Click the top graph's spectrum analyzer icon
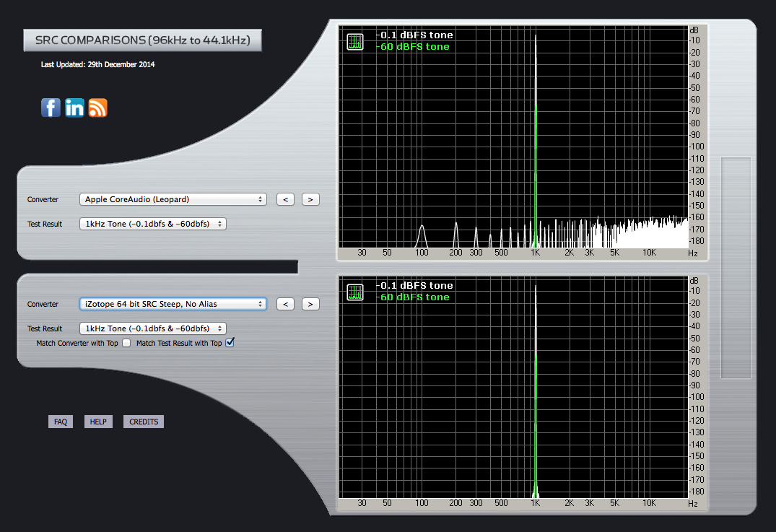The width and height of the screenshot is (776, 532). 355,42
